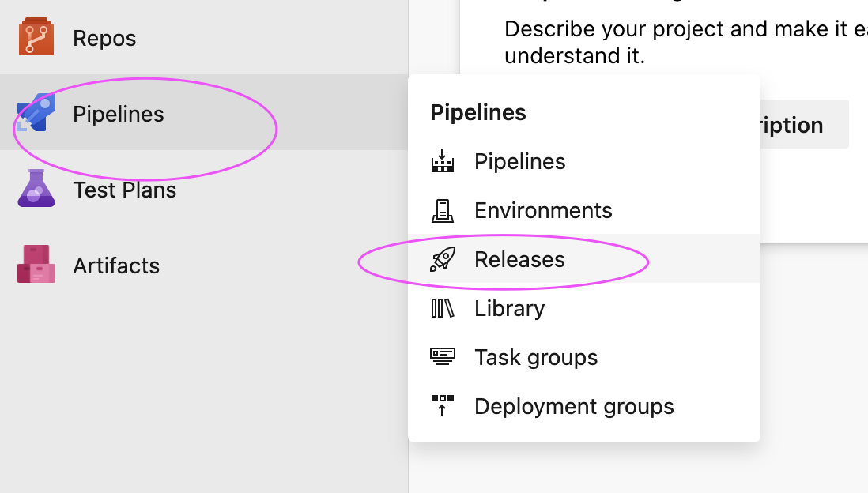Click the Library books icon
The image size is (868, 493).
click(x=443, y=308)
